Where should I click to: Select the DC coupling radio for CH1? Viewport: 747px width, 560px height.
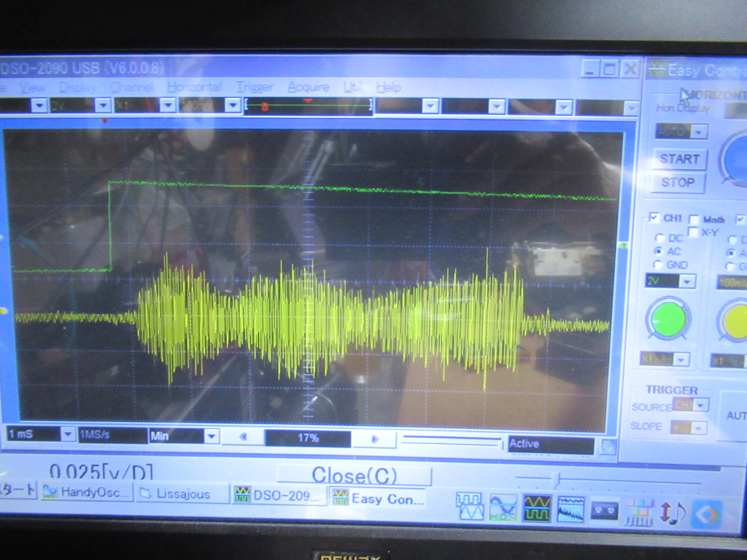point(659,238)
